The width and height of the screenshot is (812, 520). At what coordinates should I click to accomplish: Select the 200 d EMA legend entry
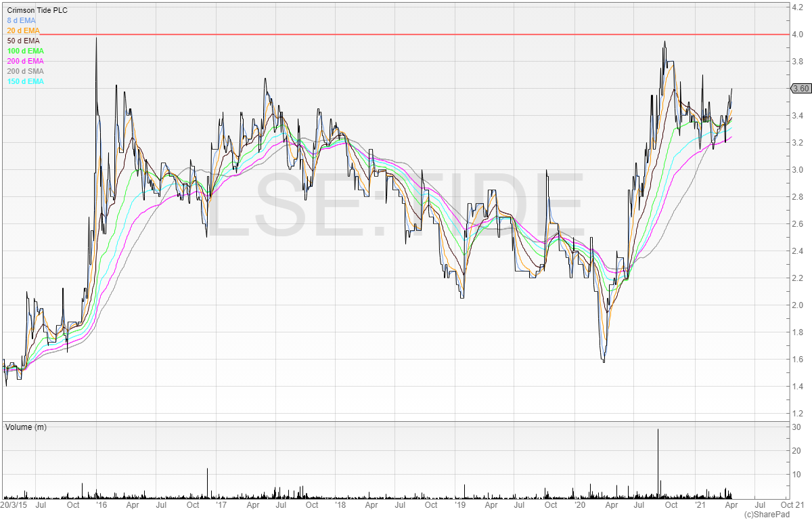[x=26, y=61]
